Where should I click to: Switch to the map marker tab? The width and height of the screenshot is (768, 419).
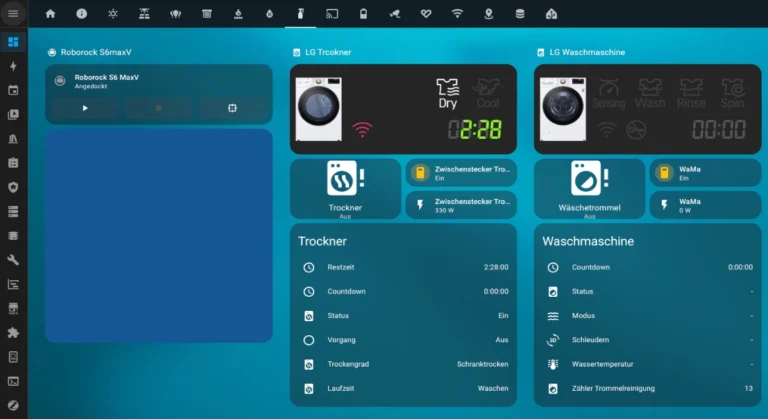click(x=489, y=14)
